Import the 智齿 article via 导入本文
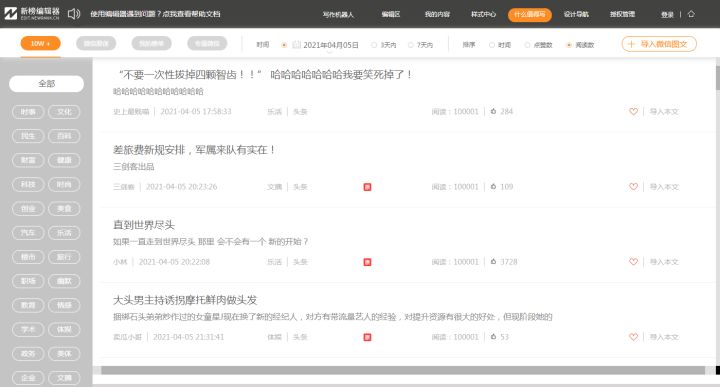Screen dimensions: 720x387 coord(664,112)
